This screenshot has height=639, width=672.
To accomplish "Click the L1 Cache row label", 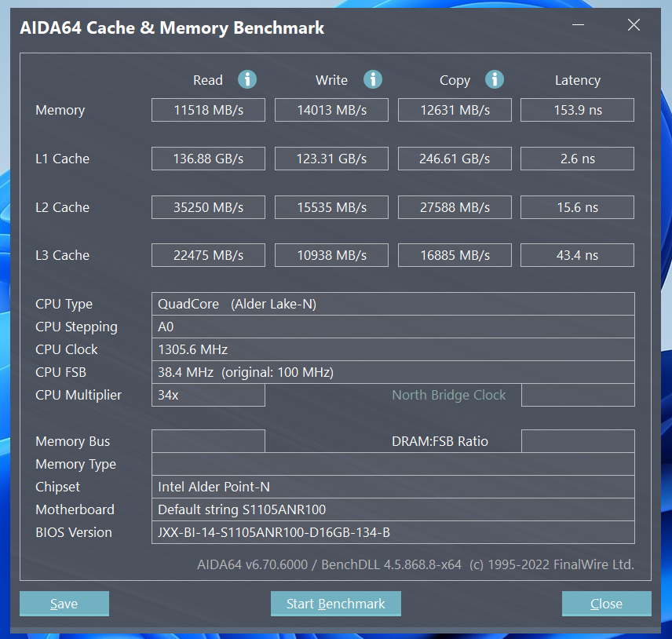I will click(x=63, y=159).
